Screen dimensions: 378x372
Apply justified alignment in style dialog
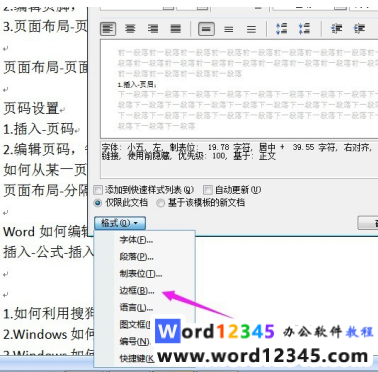(176, 29)
